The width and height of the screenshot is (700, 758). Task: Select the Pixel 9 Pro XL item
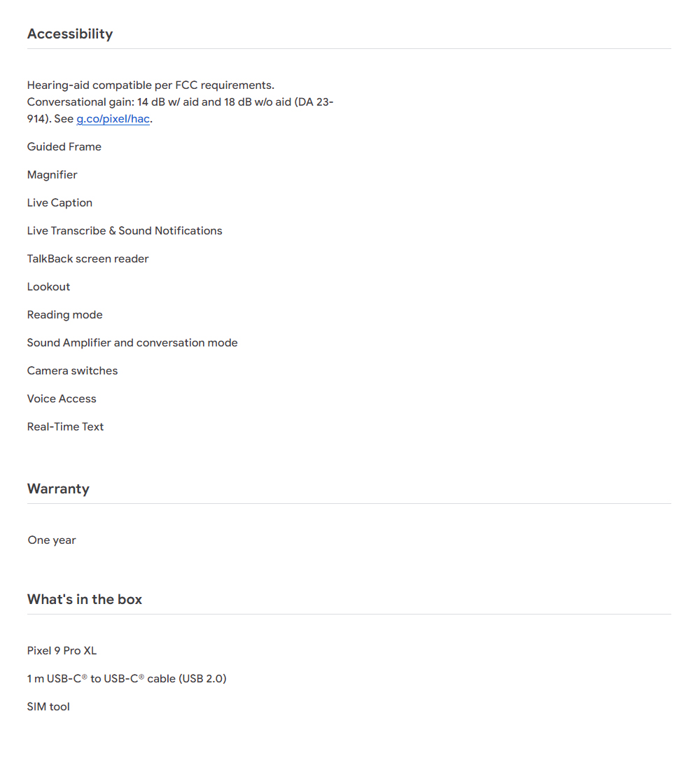click(62, 651)
